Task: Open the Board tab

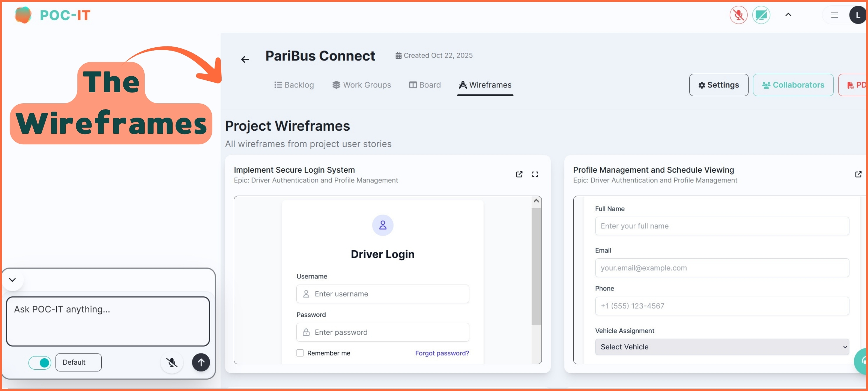Action: (425, 85)
